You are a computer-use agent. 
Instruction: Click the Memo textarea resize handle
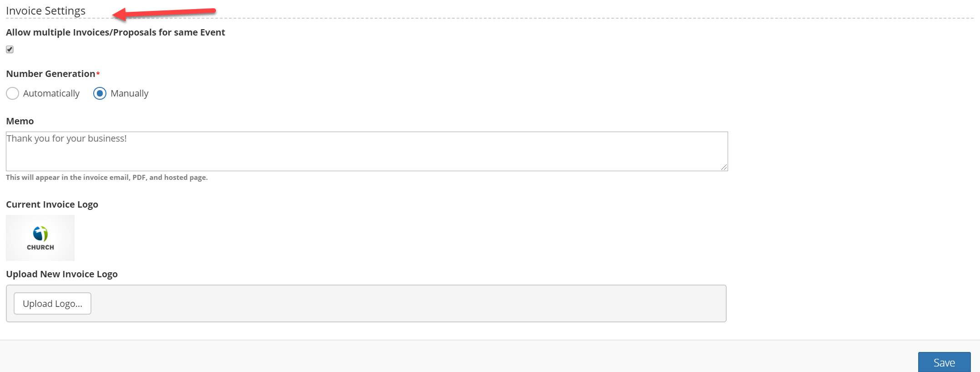pos(724,167)
